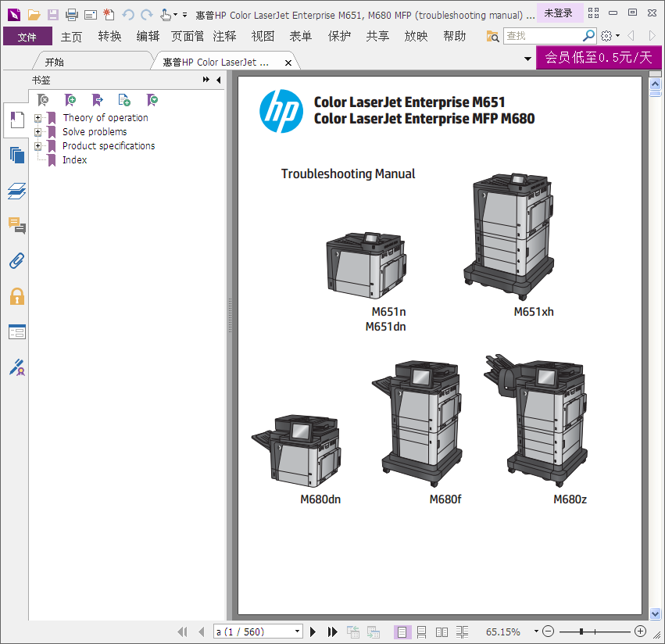Enable facing pages view mode
The height and width of the screenshot is (644, 665).
click(442, 632)
